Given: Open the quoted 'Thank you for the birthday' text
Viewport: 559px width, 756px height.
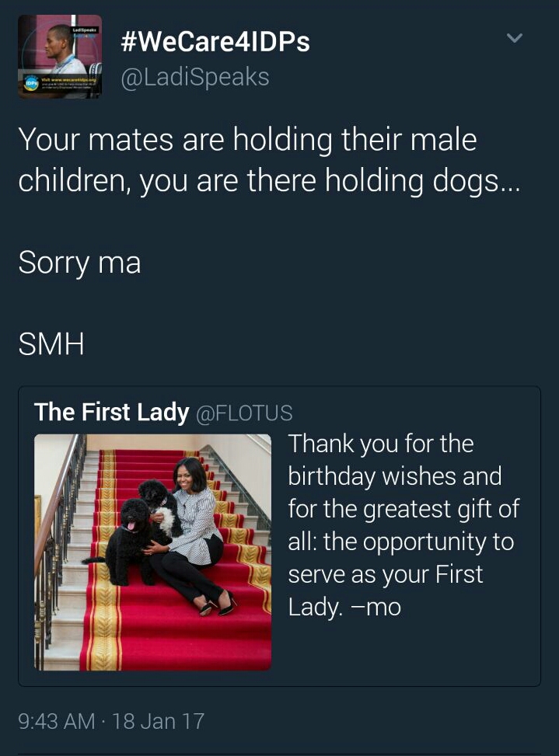Looking at the screenshot, I should (x=404, y=525).
